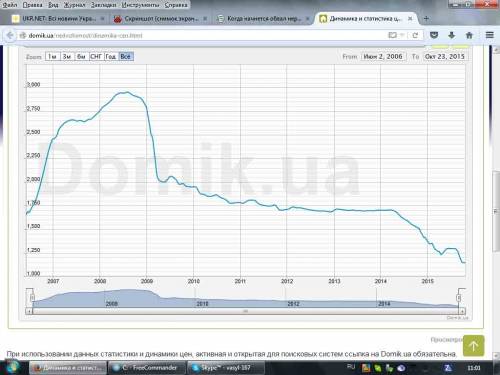This screenshot has height=375, width=500.
Task: Open the Журнал menu
Action: pos(74,5)
